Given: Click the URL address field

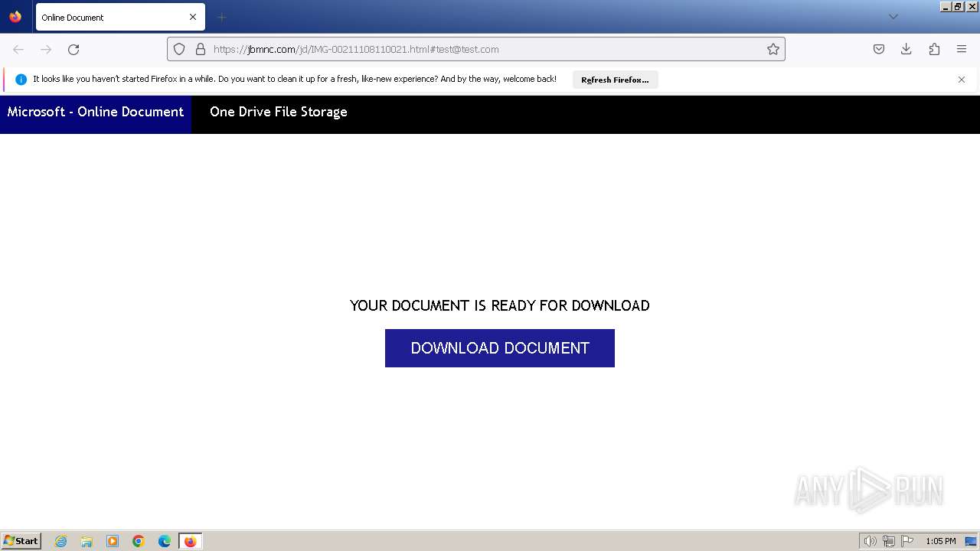Looking at the screenshot, I should [475, 49].
